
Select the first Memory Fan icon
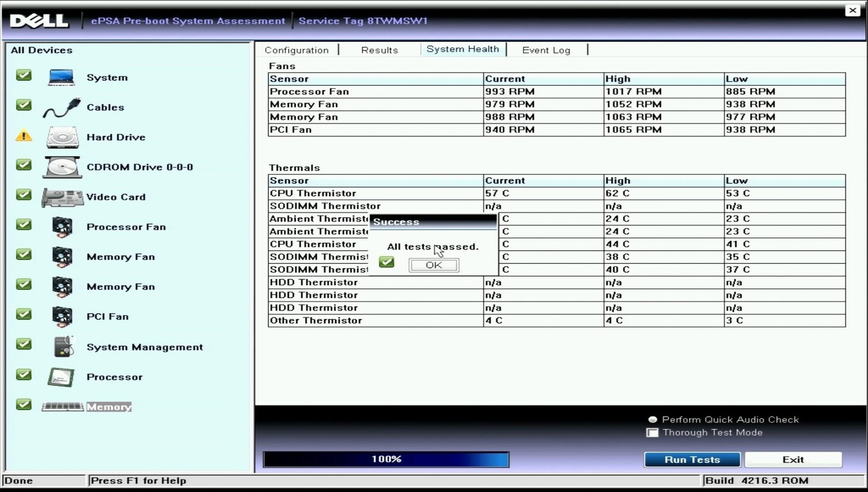(62, 257)
